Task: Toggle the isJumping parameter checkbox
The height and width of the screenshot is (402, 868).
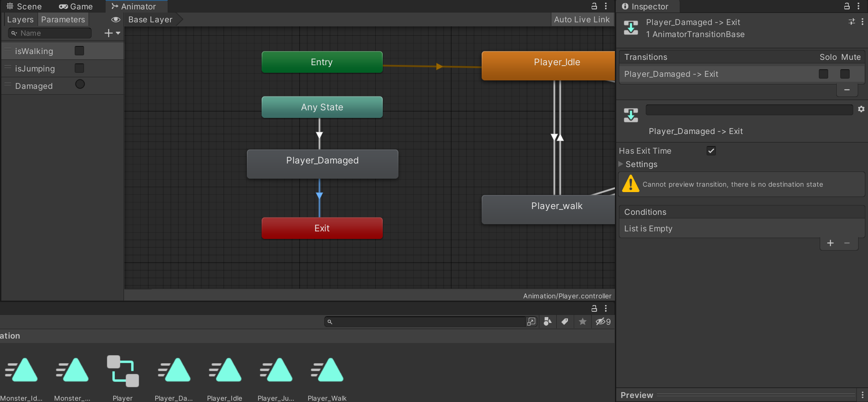Action: coord(79,68)
